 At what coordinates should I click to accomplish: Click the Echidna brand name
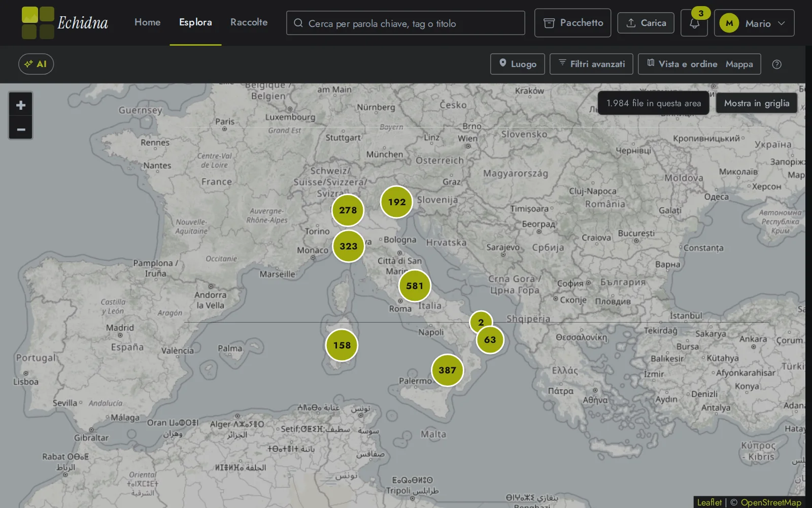(x=83, y=23)
